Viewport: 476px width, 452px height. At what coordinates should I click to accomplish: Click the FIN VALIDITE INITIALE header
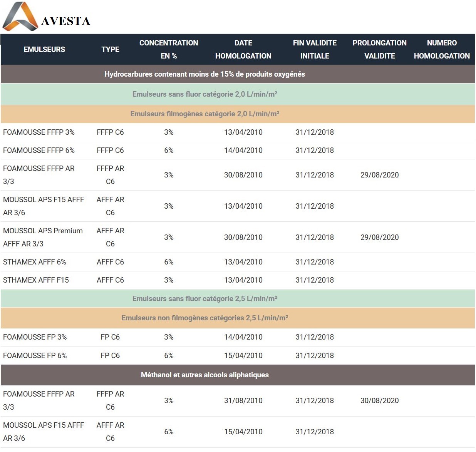click(315, 49)
